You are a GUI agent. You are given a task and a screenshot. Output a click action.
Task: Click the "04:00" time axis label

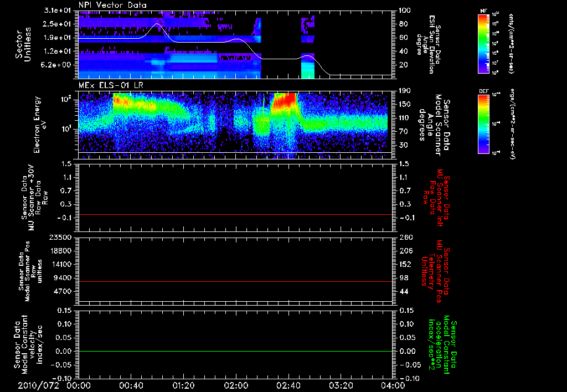click(x=393, y=385)
